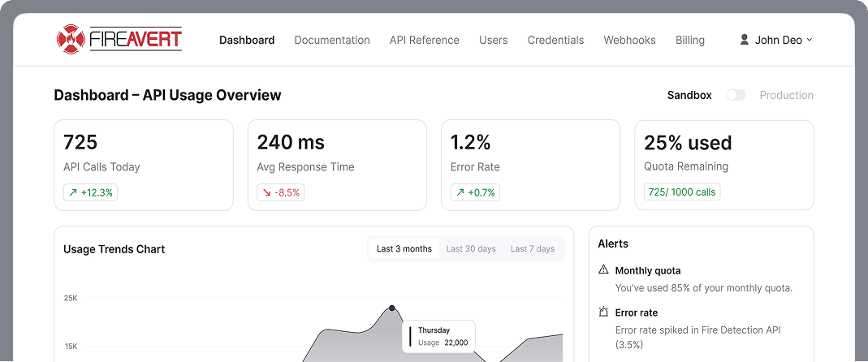The height and width of the screenshot is (362, 868).
Task: Click the 725/ 1000 calls quota badge
Action: [x=682, y=192]
